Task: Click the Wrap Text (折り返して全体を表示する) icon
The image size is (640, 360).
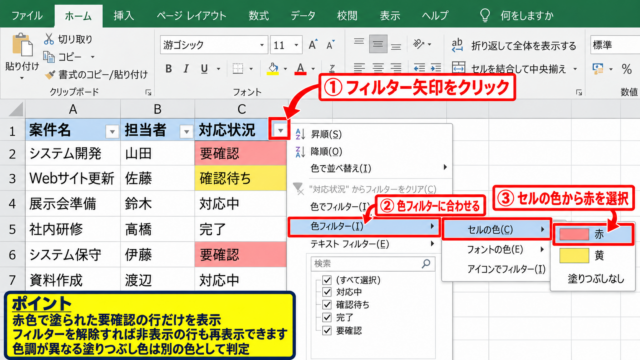Action: [458, 44]
